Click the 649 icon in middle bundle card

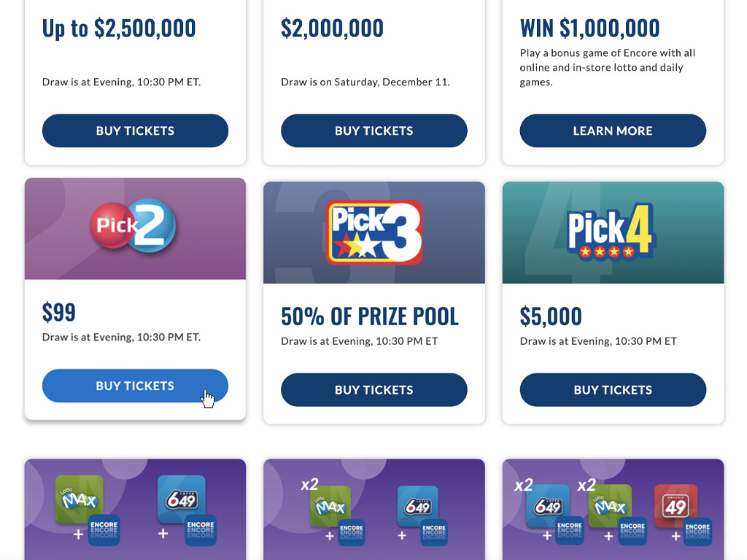click(418, 506)
